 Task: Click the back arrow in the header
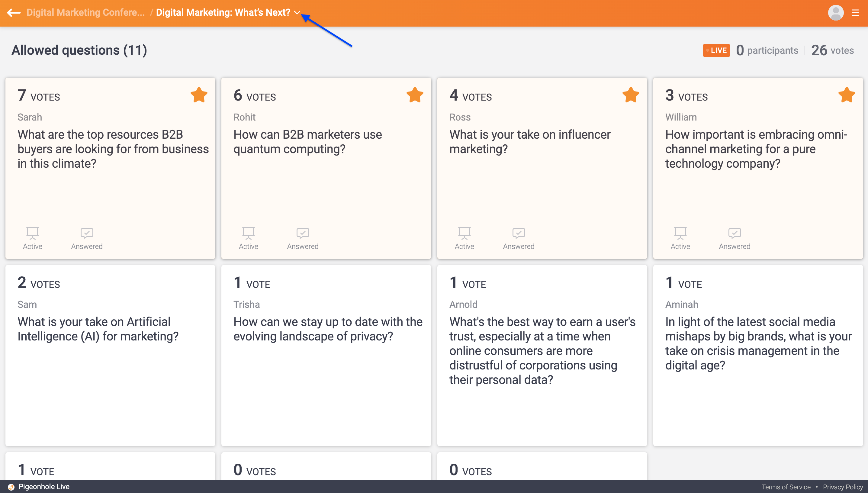coord(14,12)
